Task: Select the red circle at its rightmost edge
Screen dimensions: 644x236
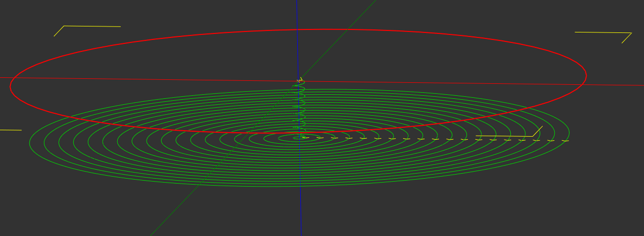Action: tap(586, 76)
